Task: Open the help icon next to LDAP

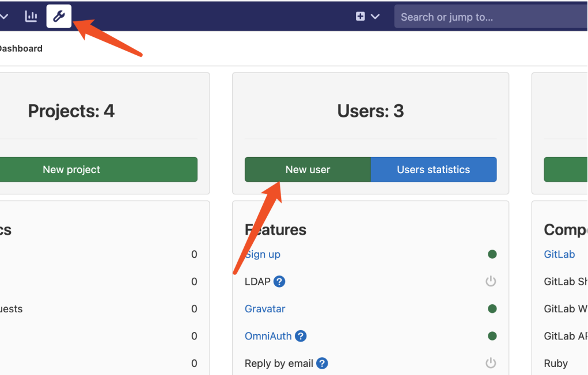Action: (279, 281)
